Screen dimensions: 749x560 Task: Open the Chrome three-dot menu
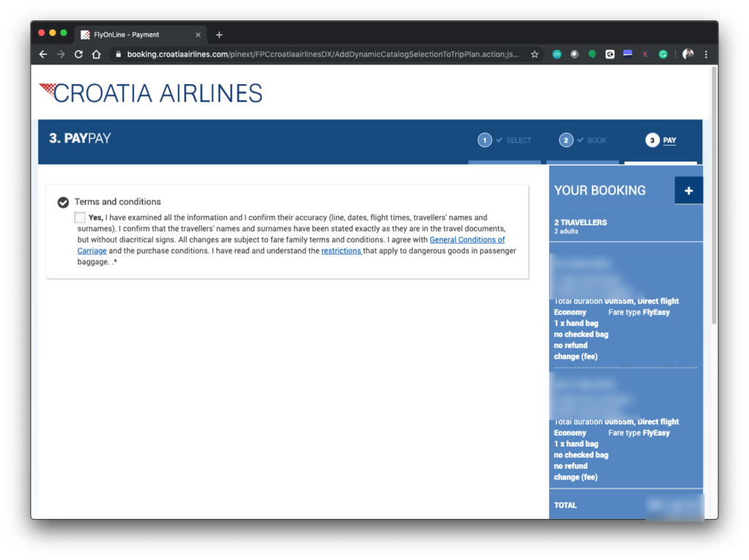tap(706, 54)
